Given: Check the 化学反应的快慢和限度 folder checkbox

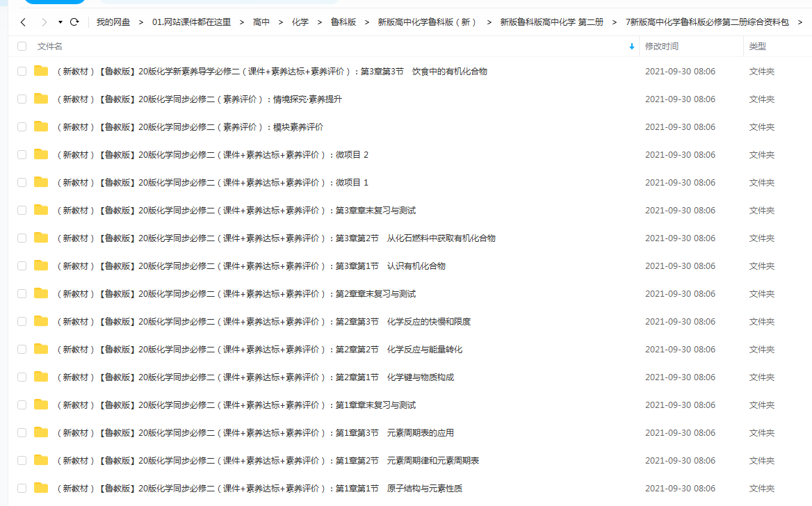Looking at the screenshot, I should coord(22,322).
